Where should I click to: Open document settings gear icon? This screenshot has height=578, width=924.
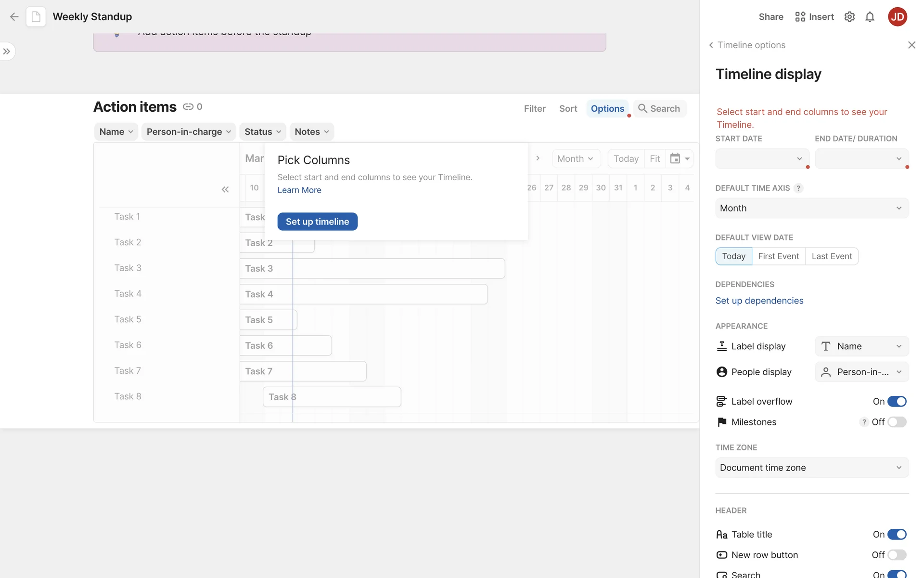pos(849,17)
